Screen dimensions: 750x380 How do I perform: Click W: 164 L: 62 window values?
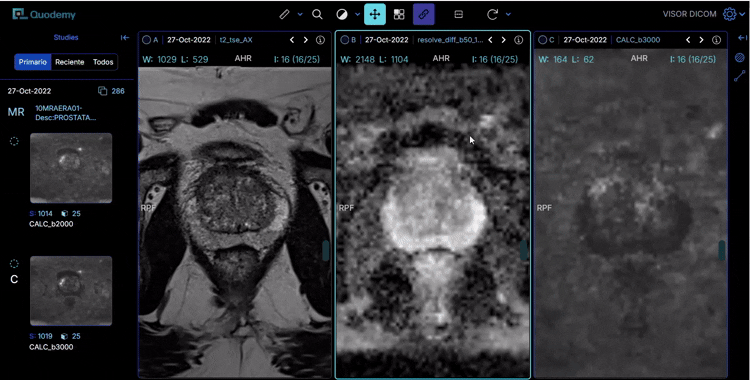[x=566, y=59]
